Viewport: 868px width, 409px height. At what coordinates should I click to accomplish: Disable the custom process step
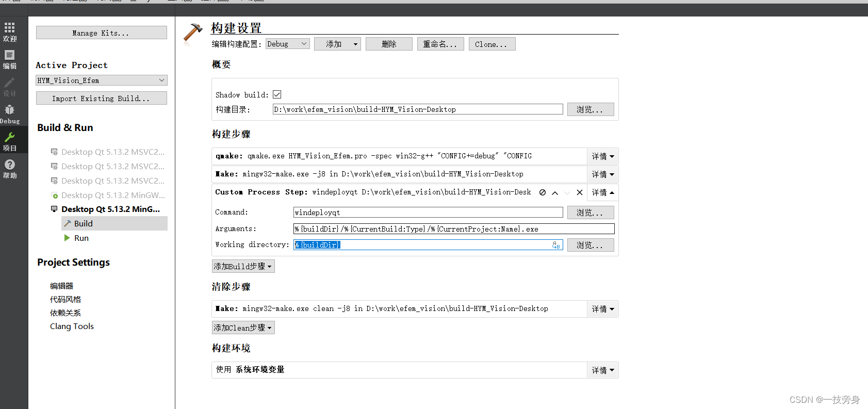[543, 192]
